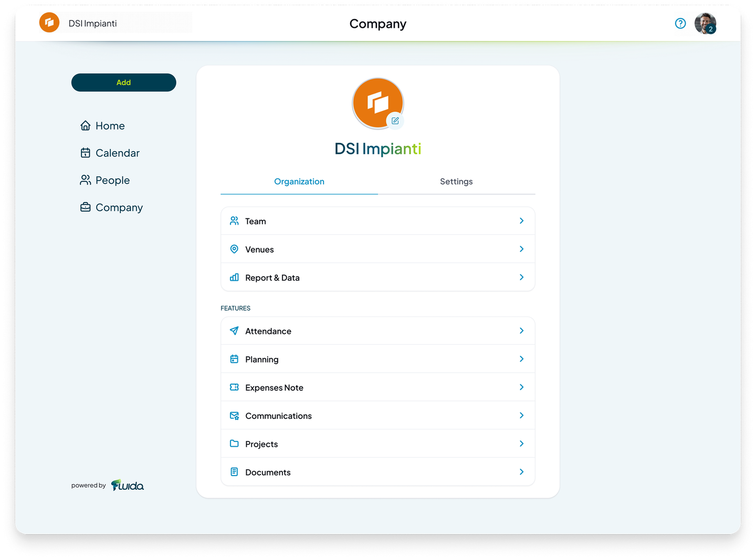756x559 pixels.
Task: Expand the Communications row chevron
Action: tap(521, 416)
